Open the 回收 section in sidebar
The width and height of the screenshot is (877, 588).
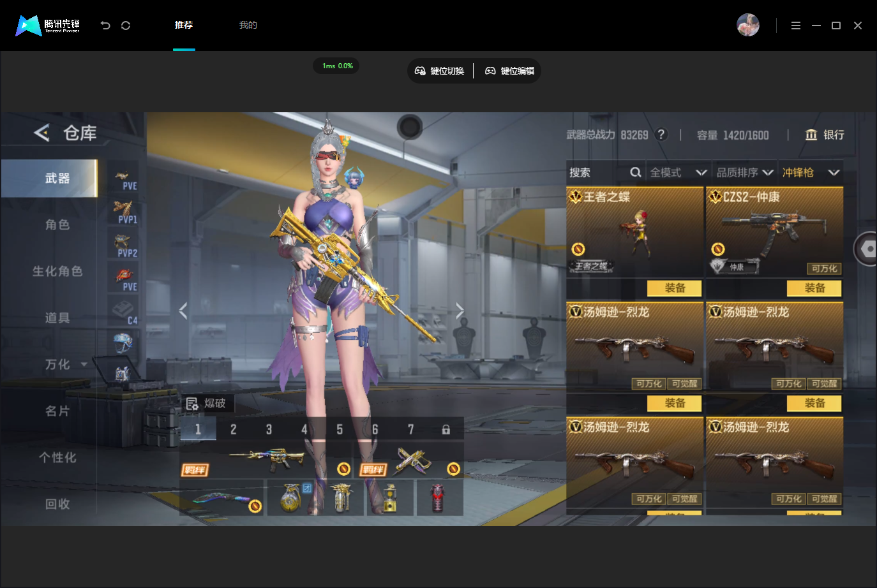pos(57,504)
